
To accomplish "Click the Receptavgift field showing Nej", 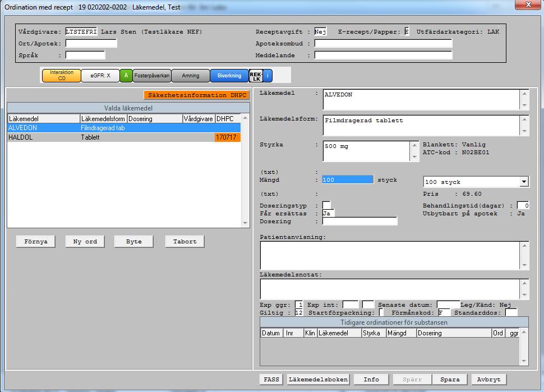I will (320, 31).
